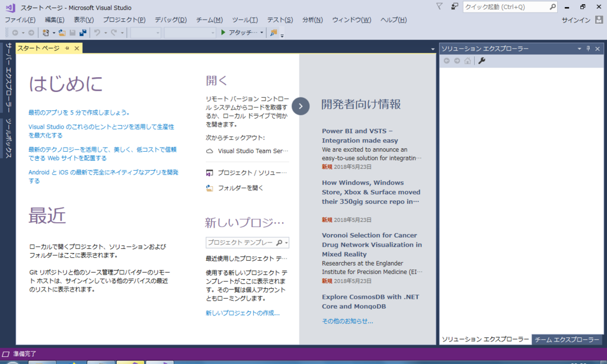Click the Home icon in Solution Explorer

click(x=467, y=60)
